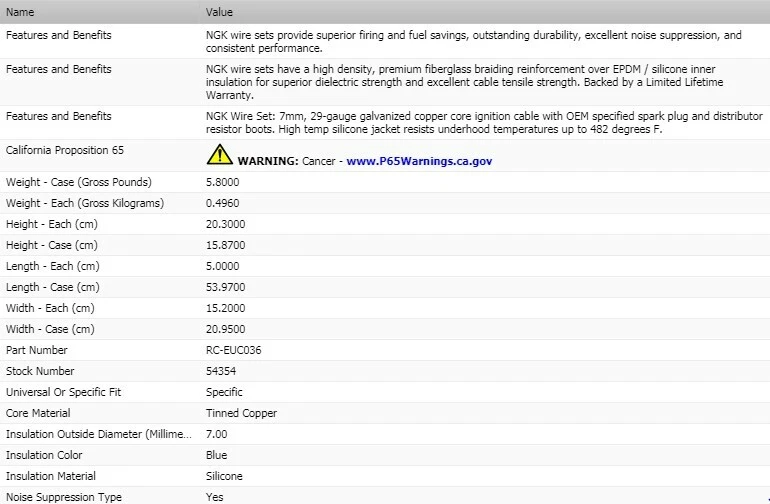Click the Width - Case (cm) label
770x504 pixels.
(x=50, y=329)
